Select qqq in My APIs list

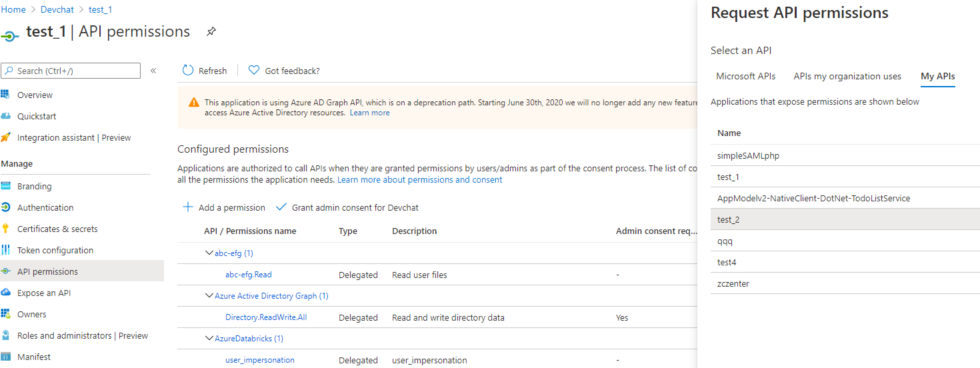845,241
